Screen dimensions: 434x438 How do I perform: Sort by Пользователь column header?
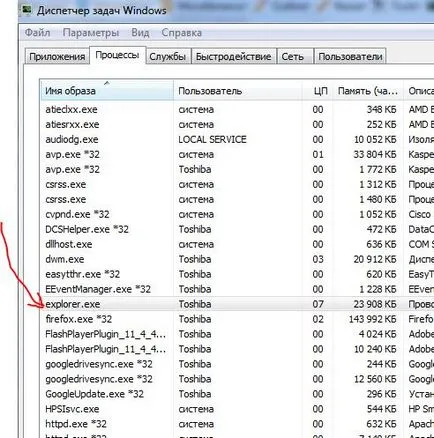click(238, 90)
